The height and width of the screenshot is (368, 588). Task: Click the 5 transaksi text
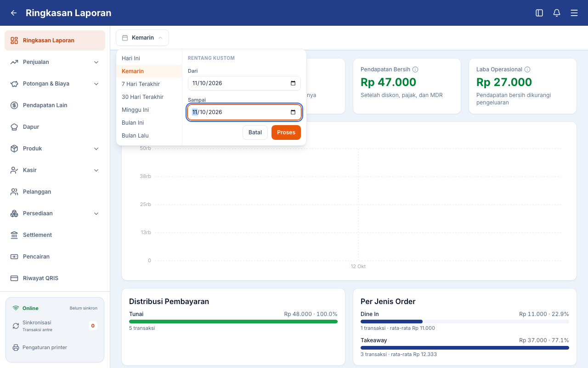point(142,328)
